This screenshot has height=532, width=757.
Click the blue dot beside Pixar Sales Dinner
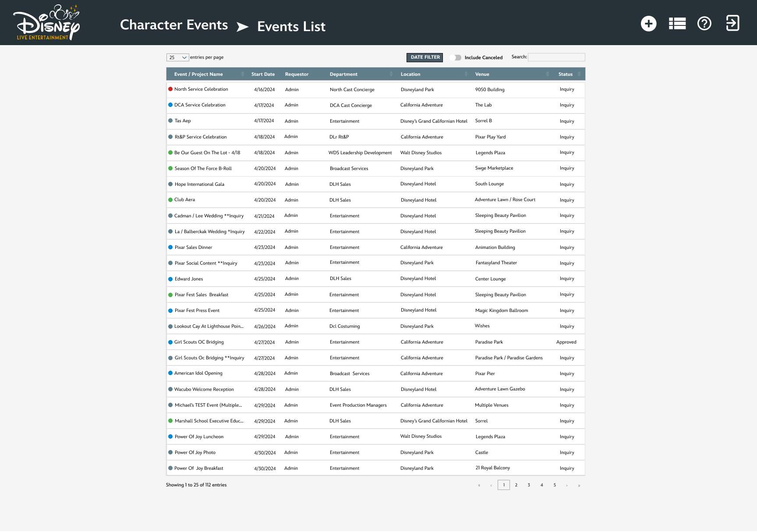coord(170,247)
